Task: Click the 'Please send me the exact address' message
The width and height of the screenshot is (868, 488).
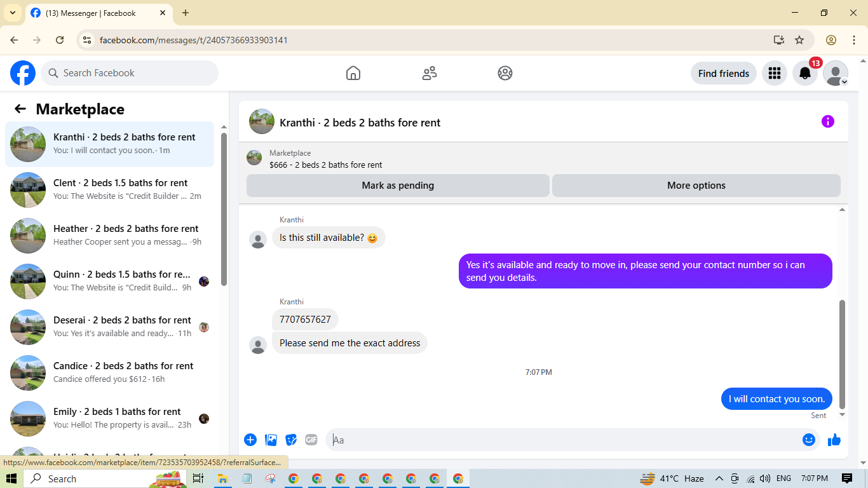Action: (x=349, y=343)
